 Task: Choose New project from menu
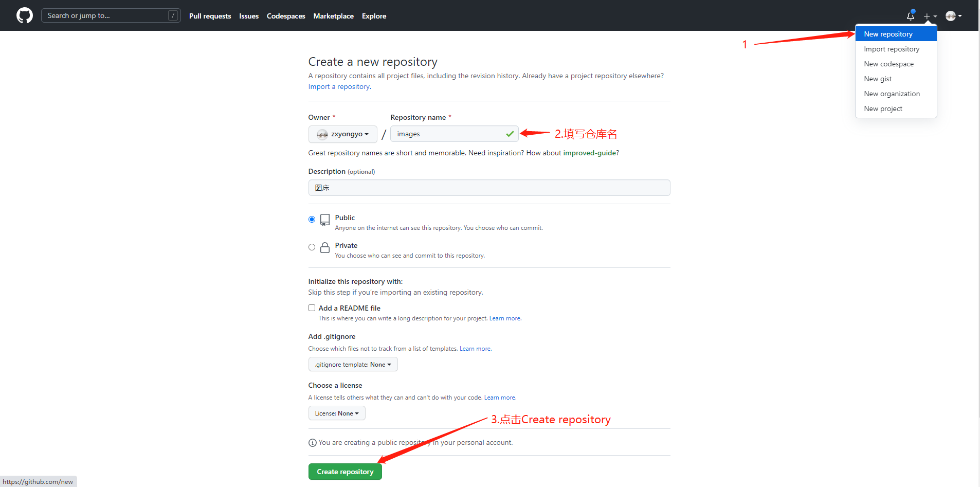point(896,109)
